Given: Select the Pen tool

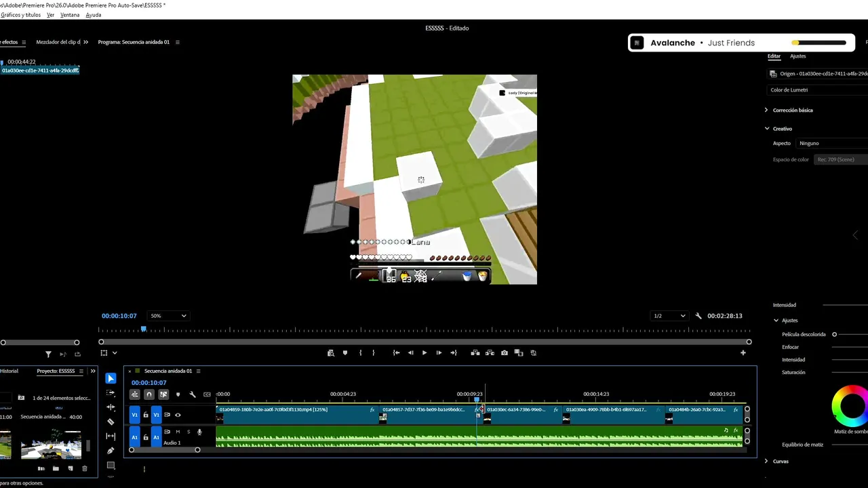Looking at the screenshot, I should tap(111, 451).
